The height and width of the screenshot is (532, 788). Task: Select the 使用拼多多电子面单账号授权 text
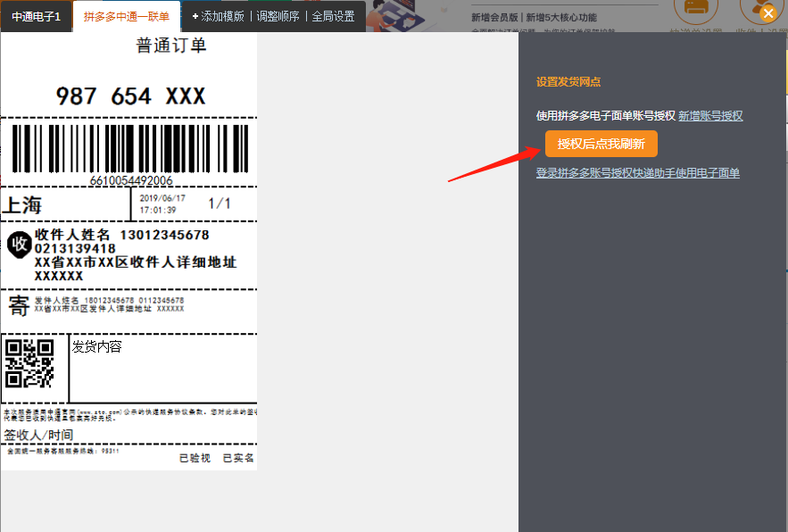coord(606,116)
